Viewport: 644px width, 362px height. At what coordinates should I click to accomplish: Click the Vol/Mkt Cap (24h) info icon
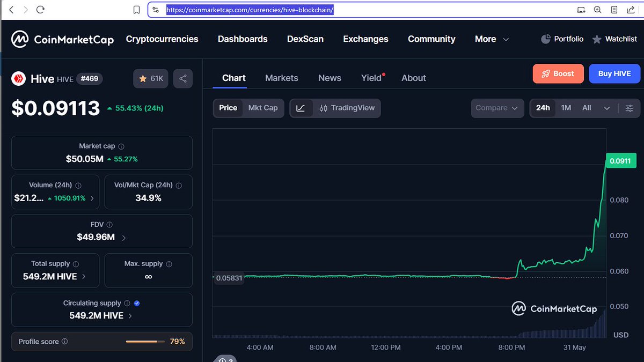tap(179, 186)
